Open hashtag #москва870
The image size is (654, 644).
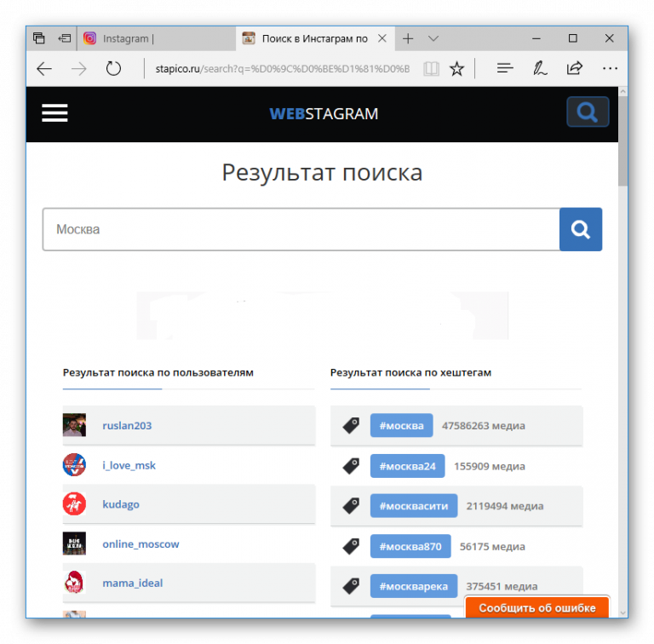tap(410, 546)
